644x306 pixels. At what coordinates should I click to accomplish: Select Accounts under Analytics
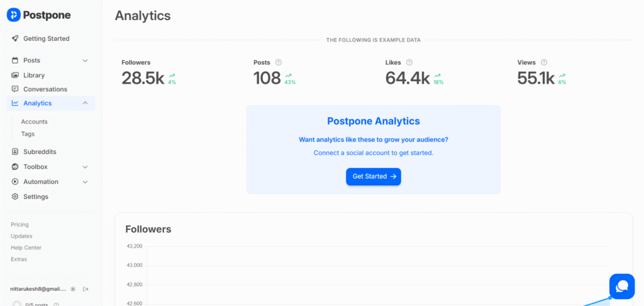tap(35, 122)
